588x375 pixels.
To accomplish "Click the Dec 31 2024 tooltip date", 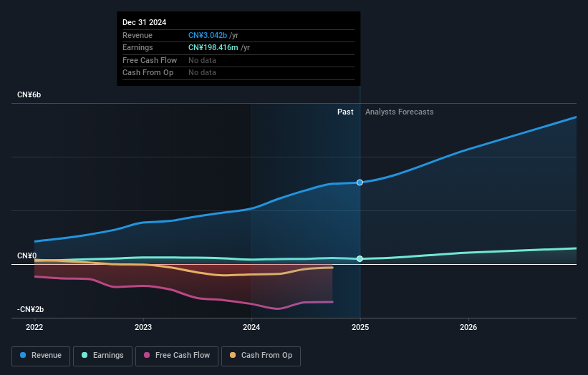I will [145, 22].
